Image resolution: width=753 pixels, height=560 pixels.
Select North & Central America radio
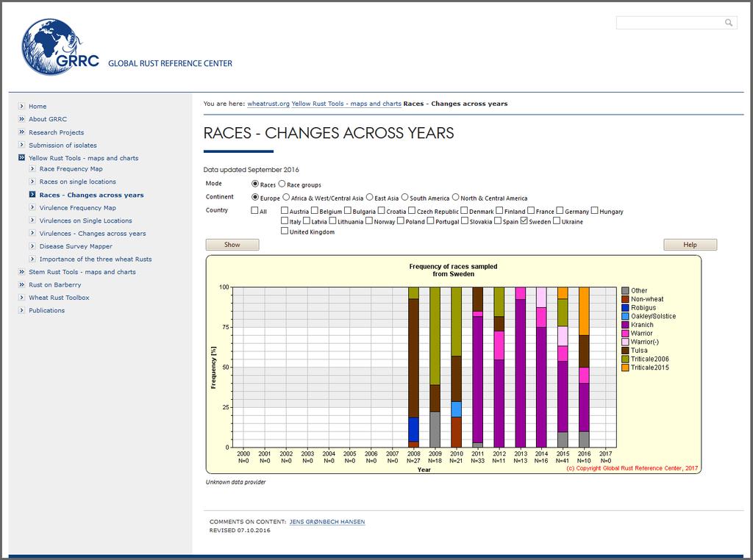point(456,197)
